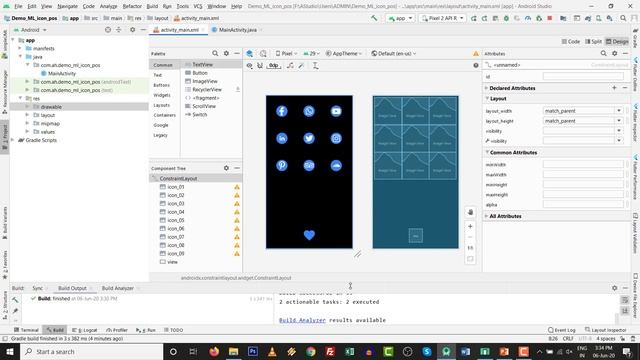Open the Default (en-us) locale dropdown
Viewport: 640px width, 360px height.
tap(393, 53)
